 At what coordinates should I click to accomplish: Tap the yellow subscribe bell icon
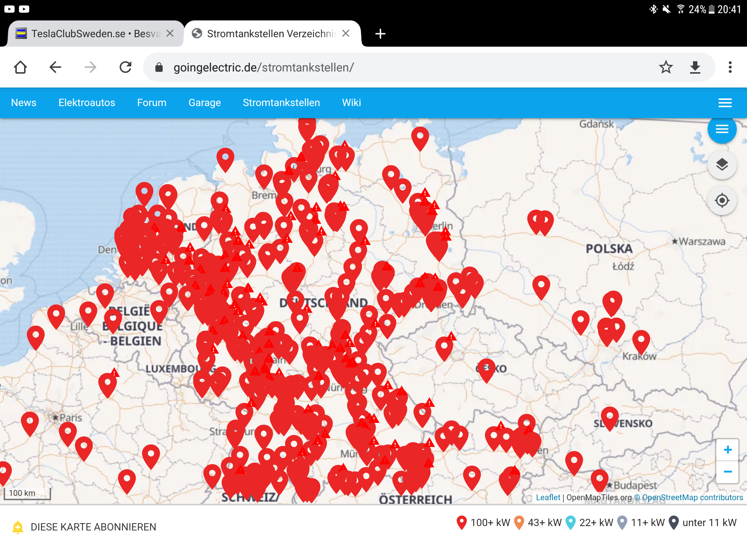18,527
